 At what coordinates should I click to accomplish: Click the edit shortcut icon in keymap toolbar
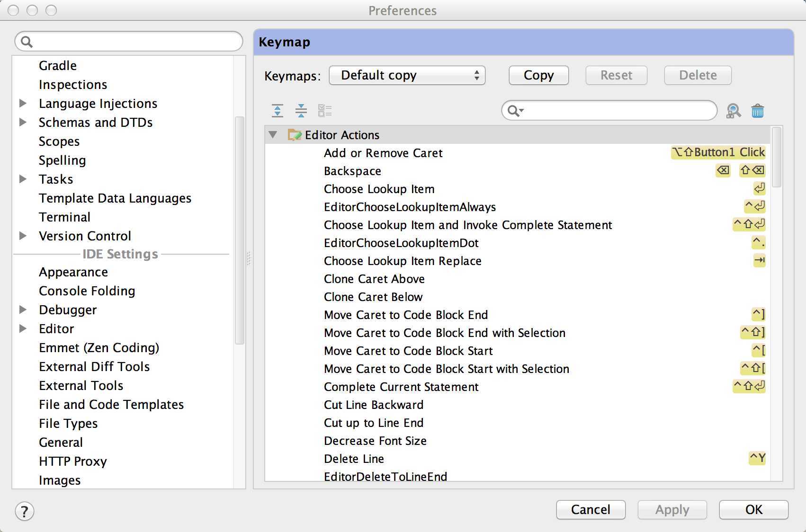tap(325, 111)
